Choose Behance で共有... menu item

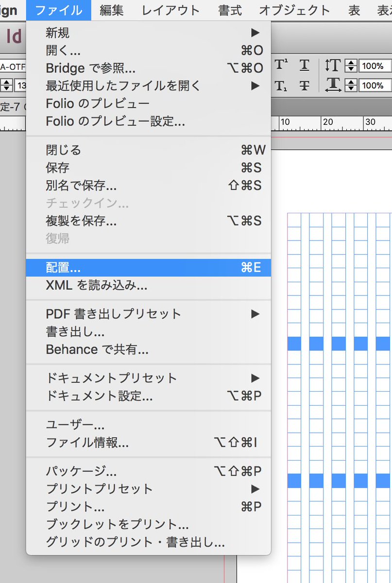tap(149, 349)
